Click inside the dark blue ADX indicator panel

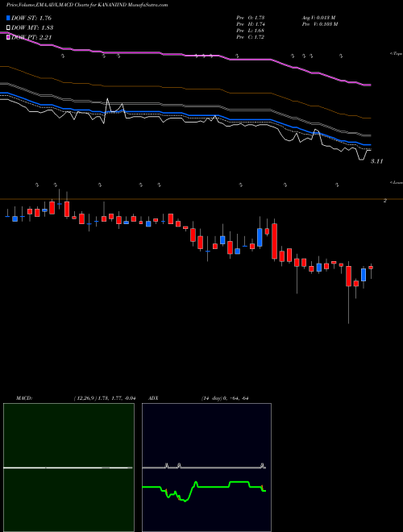tap(206, 468)
